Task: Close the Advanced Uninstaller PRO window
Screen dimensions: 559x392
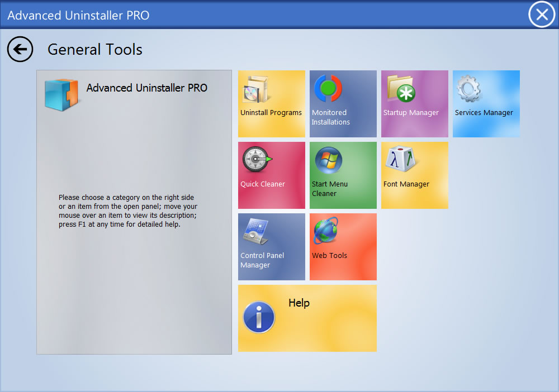Action: point(542,15)
